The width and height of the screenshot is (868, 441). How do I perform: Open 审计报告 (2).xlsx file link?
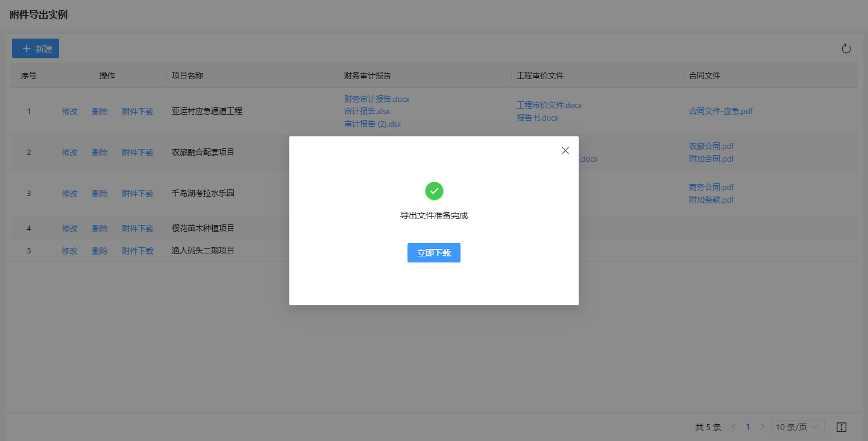tap(372, 124)
